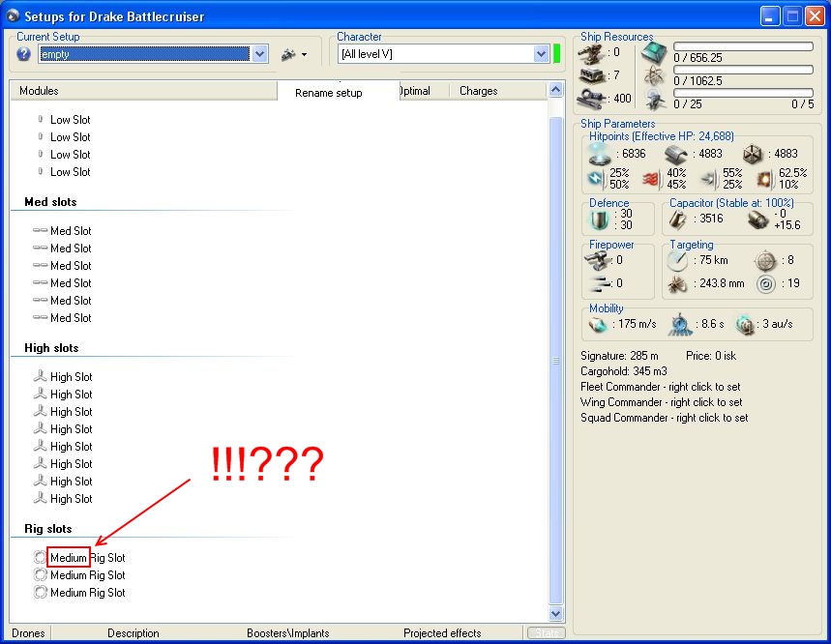Click the greyed Stats button
The width and height of the screenshot is (831, 644).
click(x=547, y=632)
